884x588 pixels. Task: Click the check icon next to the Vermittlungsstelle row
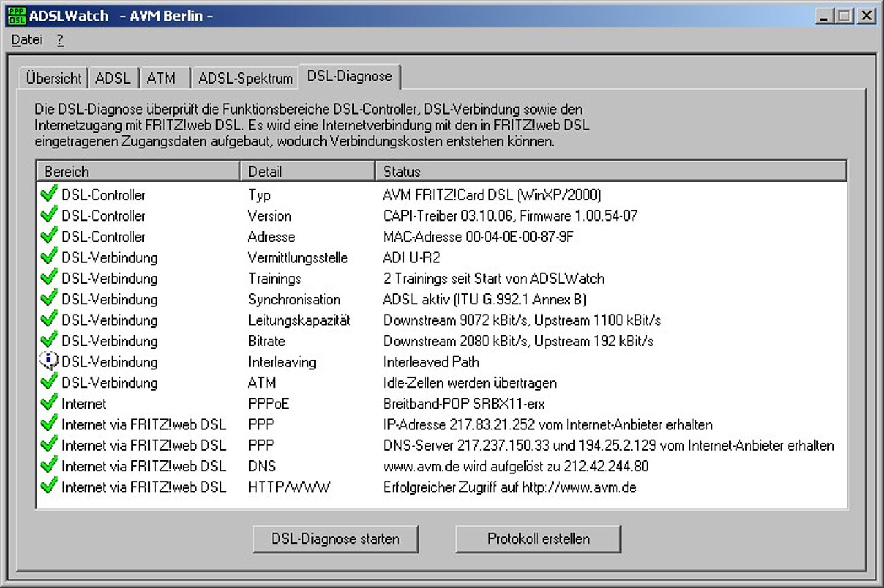click(x=49, y=257)
